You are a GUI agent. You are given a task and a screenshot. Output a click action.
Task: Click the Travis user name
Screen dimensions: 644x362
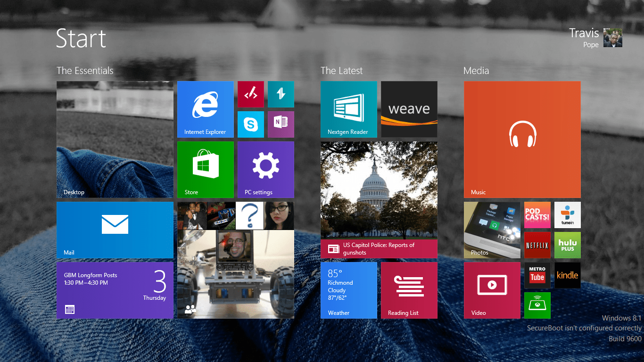point(584,33)
